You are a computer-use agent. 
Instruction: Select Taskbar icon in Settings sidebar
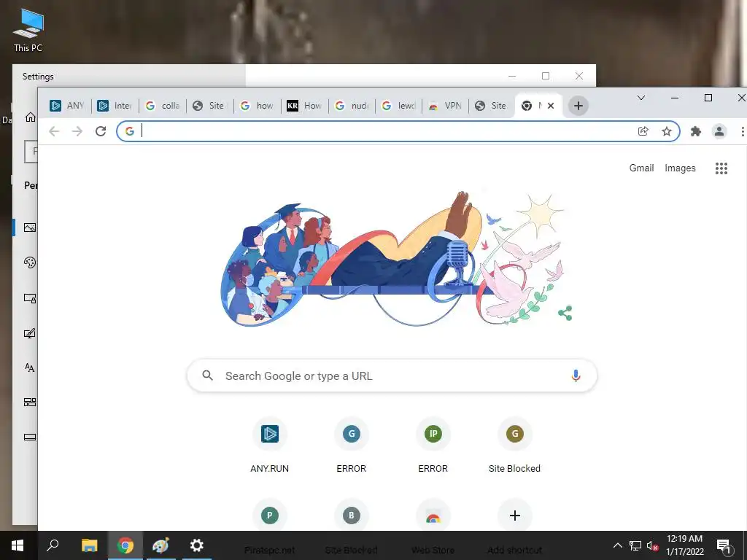click(29, 437)
